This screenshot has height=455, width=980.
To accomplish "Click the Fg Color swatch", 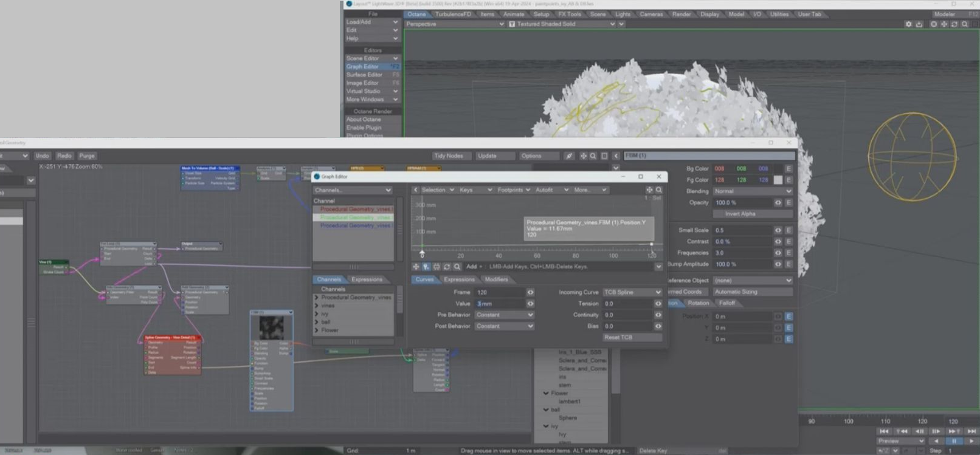I will (778, 180).
